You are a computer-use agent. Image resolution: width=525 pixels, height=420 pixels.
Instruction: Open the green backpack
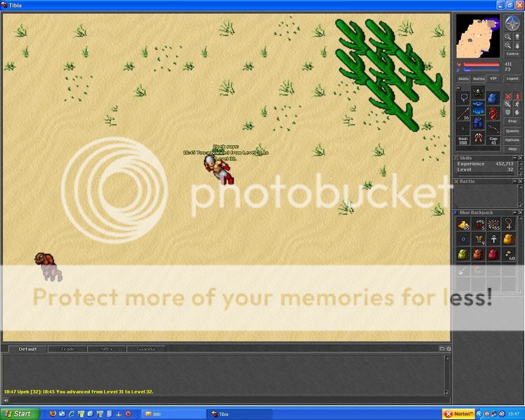(x=463, y=254)
